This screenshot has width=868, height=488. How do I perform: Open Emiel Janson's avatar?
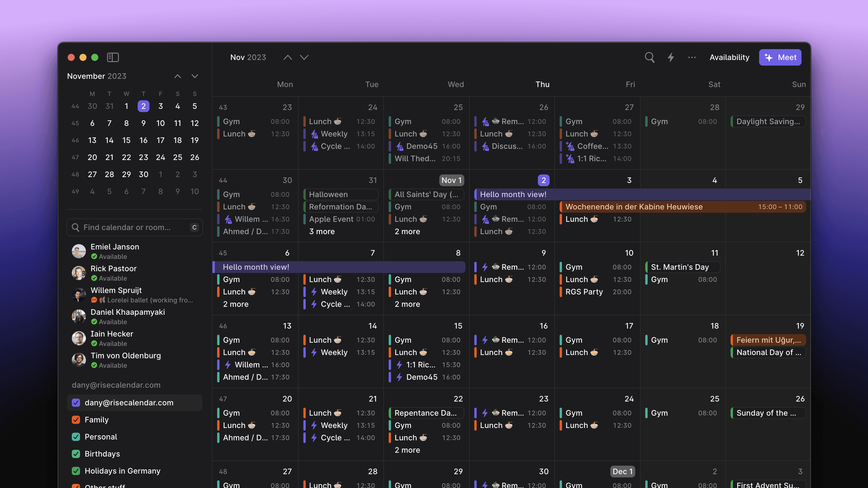[79, 251]
